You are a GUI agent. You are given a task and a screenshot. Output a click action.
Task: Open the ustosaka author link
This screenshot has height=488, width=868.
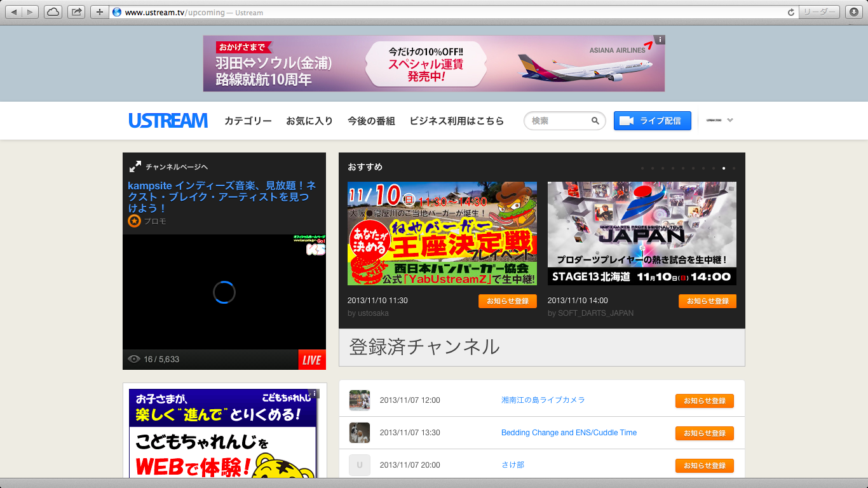[373, 313]
